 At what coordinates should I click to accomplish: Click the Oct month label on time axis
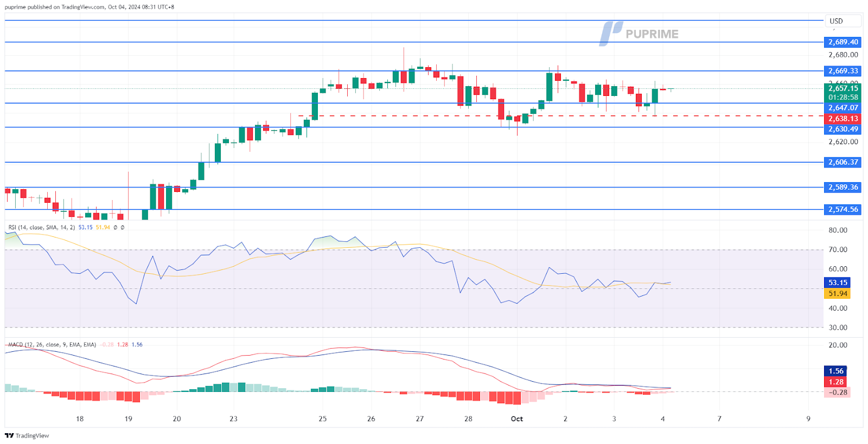coord(517,419)
